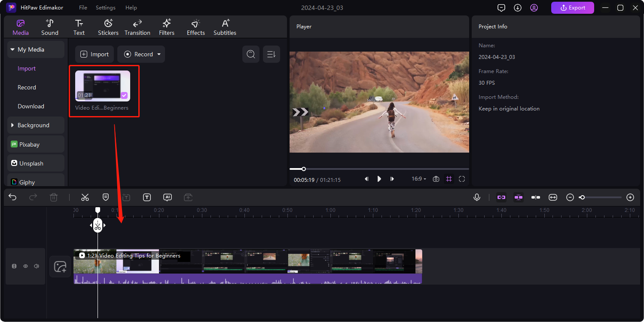
Task: Click the undo arrow icon
Action: tap(12, 197)
